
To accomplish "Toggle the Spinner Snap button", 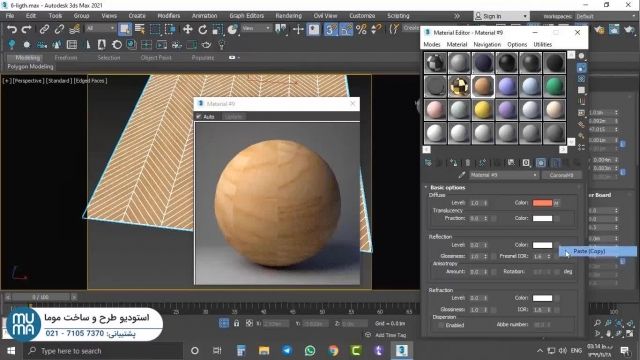I will point(376,29).
